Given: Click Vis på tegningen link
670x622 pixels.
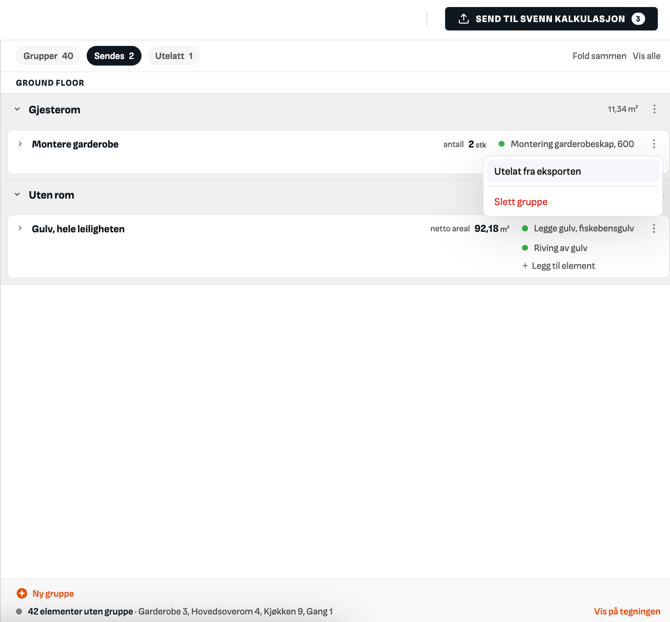Looking at the screenshot, I should pos(627,611).
